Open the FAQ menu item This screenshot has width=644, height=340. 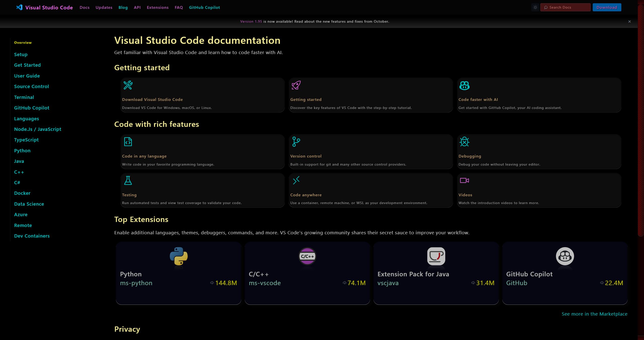[x=179, y=8]
